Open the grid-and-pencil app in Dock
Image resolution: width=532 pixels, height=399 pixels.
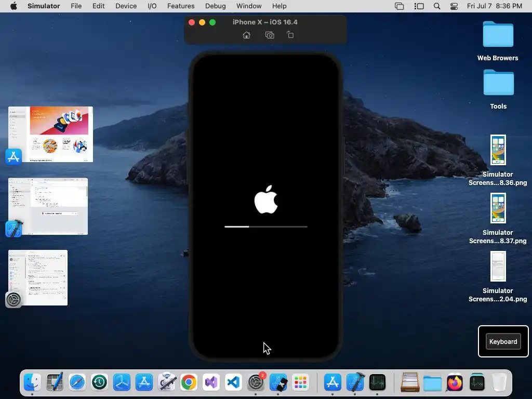55,382
